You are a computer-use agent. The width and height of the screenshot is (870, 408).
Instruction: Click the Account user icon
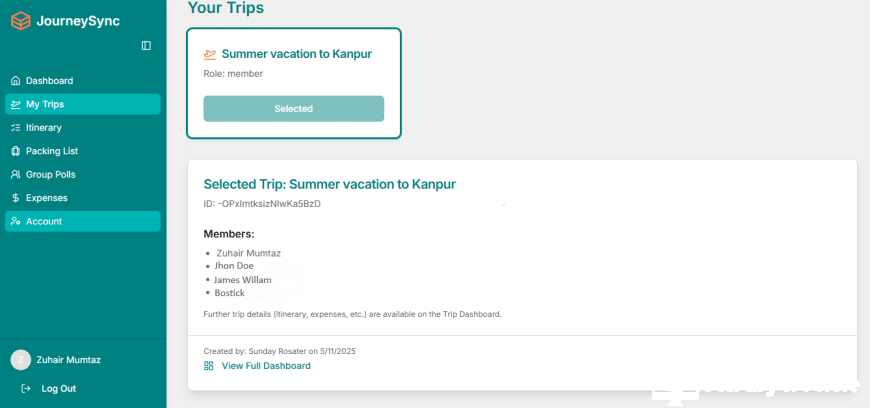[x=15, y=222]
